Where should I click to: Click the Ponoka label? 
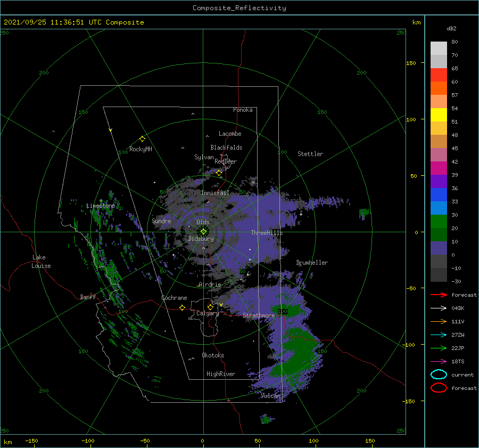(243, 110)
